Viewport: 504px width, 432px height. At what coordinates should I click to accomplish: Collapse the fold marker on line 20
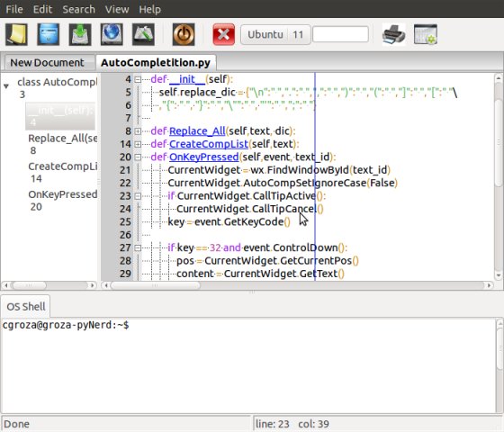[138, 157]
